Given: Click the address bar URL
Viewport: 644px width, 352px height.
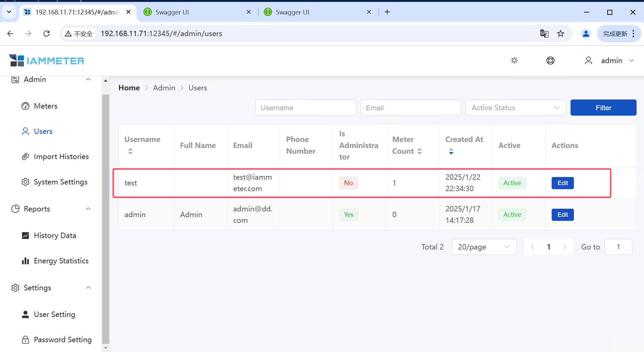Looking at the screenshot, I should pos(161,34).
